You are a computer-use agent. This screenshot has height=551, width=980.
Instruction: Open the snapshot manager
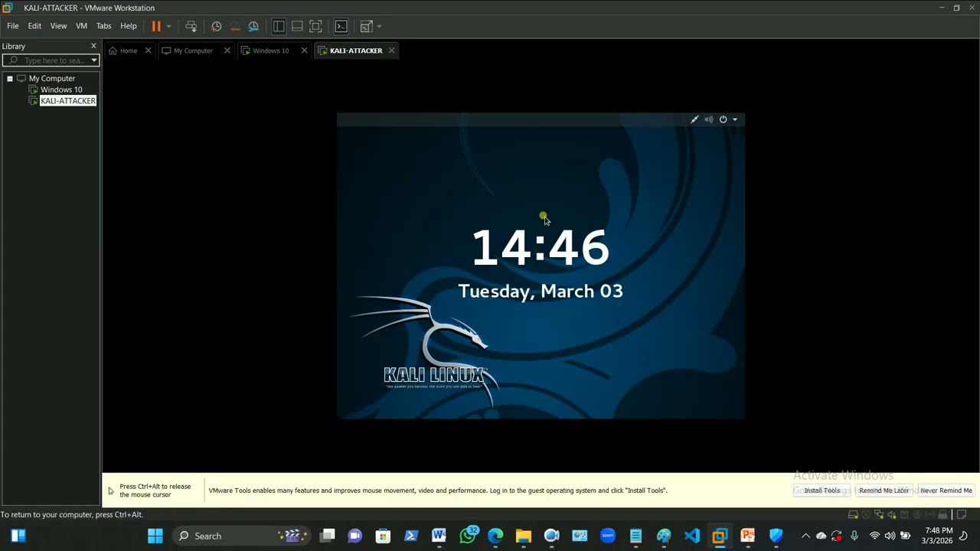(253, 26)
